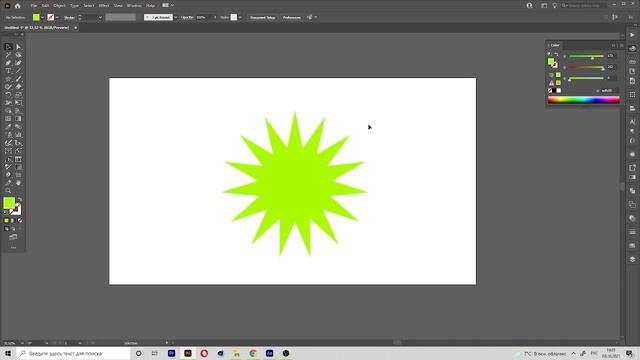Screen dimensions: 640x360
Task: Select the Gradient tool
Action: tap(18, 119)
